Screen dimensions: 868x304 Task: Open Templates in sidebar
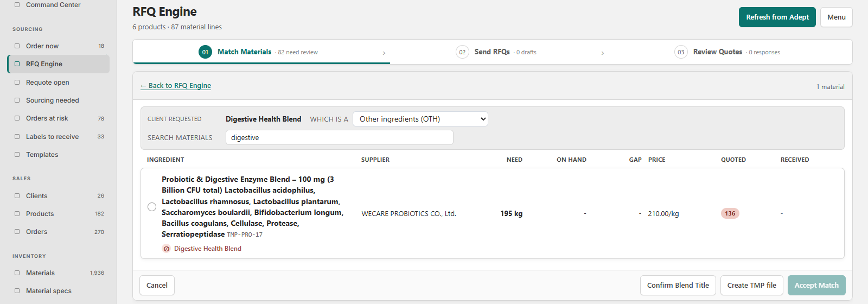pos(58,155)
